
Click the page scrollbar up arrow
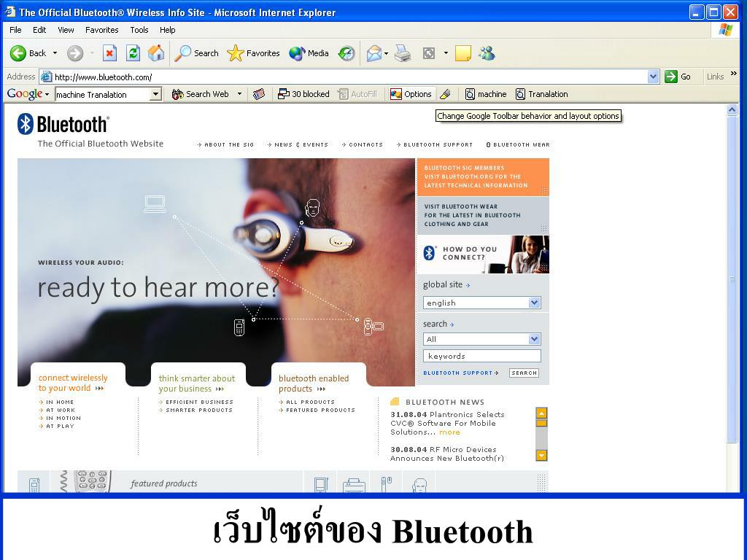(x=732, y=110)
